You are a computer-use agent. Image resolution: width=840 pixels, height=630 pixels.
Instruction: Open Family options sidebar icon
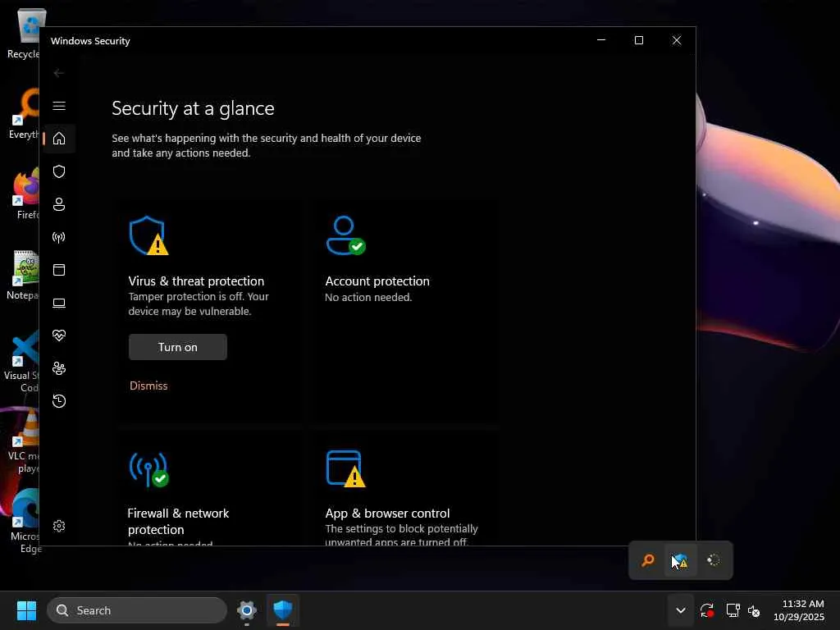tap(59, 368)
